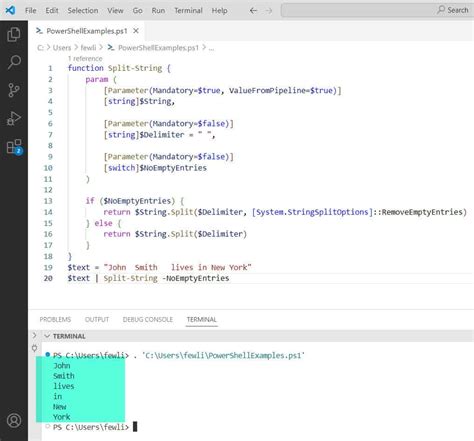Switch to the OUTPUT panel tab
Screen dimensions: 474x441
[97, 319]
